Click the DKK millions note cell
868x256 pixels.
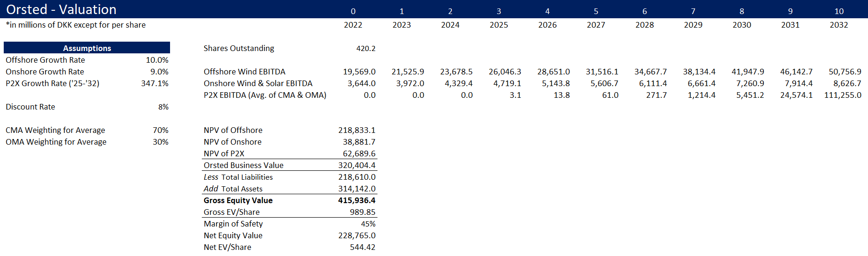pyautogui.click(x=76, y=25)
